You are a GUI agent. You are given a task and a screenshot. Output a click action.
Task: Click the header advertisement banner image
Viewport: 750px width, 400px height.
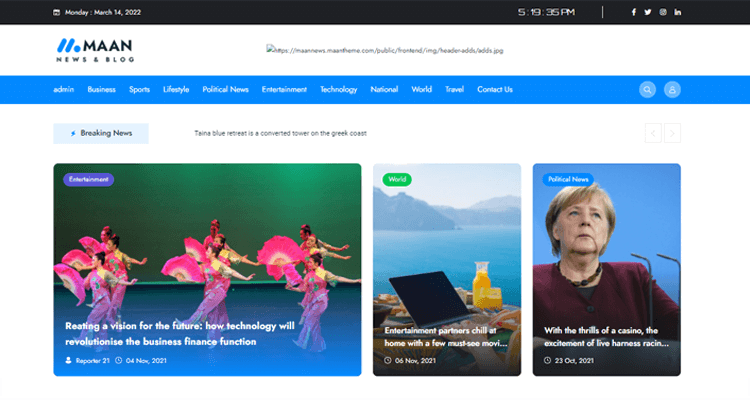point(385,49)
